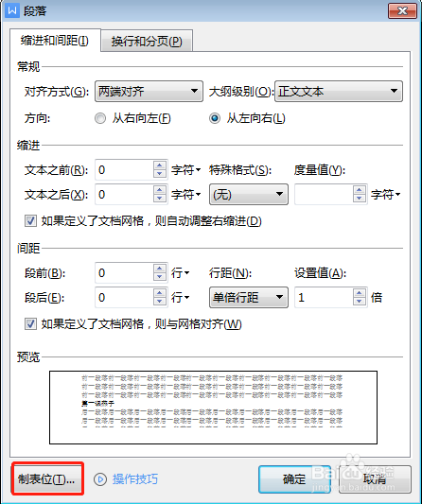Click the 取消 button
The image size is (422, 504).
375,479
